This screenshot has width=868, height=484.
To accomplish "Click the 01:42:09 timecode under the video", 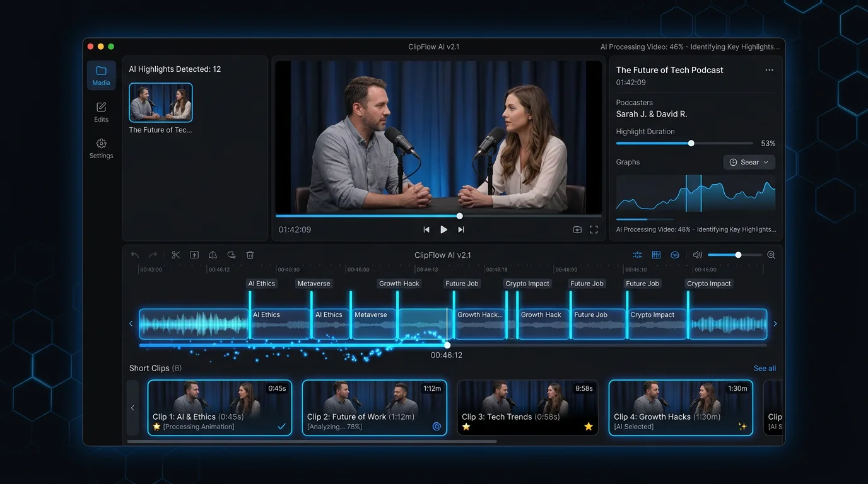I will pos(295,230).
